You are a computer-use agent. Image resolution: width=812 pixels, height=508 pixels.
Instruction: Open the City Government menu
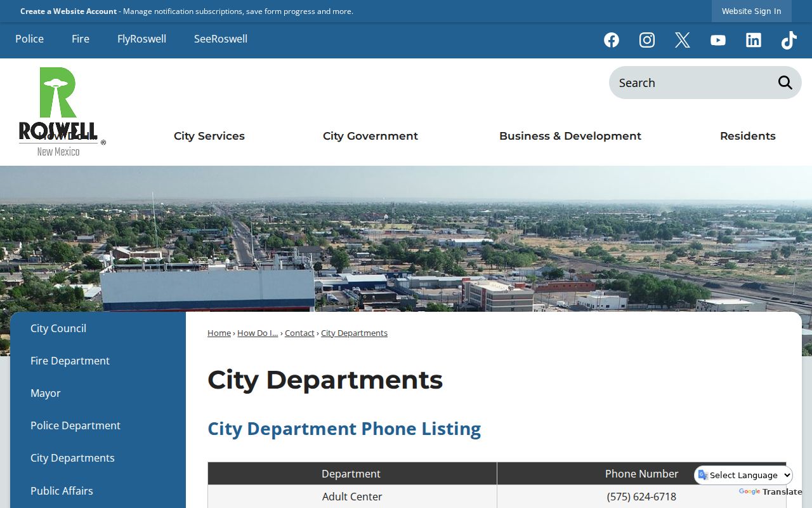[x=370, y=136]
